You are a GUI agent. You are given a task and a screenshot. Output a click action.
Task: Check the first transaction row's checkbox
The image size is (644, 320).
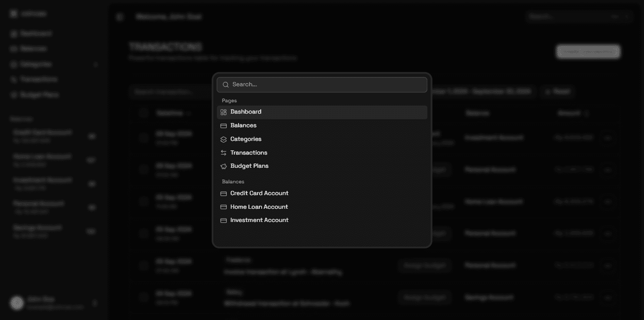(144, 138)
